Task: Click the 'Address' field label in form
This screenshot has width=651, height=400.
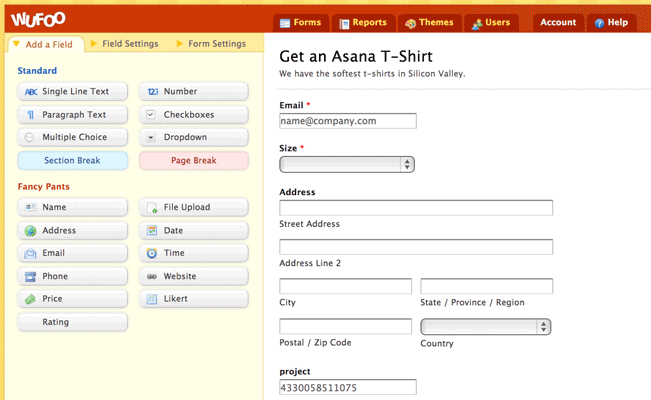Action: point(297,192)
